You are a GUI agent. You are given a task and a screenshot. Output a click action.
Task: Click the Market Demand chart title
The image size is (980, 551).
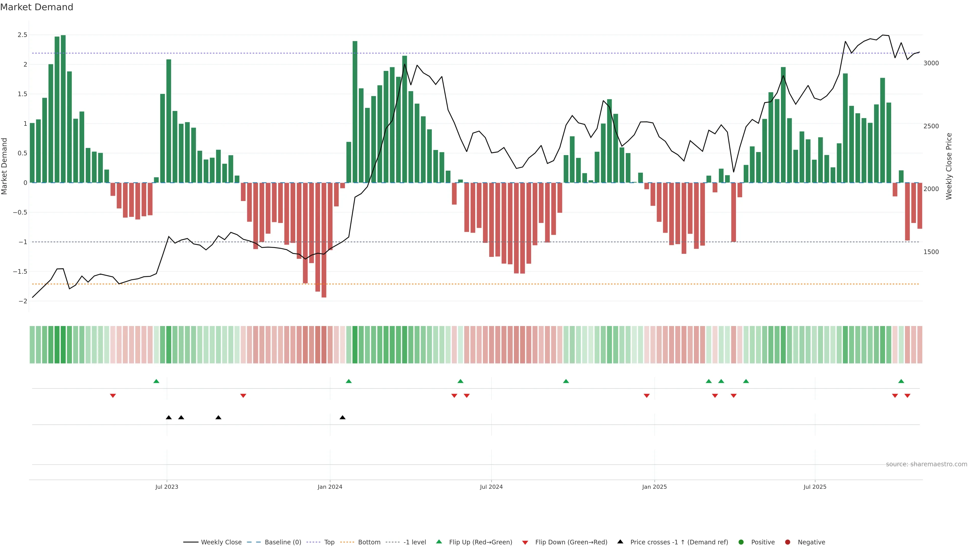(36, 7)
